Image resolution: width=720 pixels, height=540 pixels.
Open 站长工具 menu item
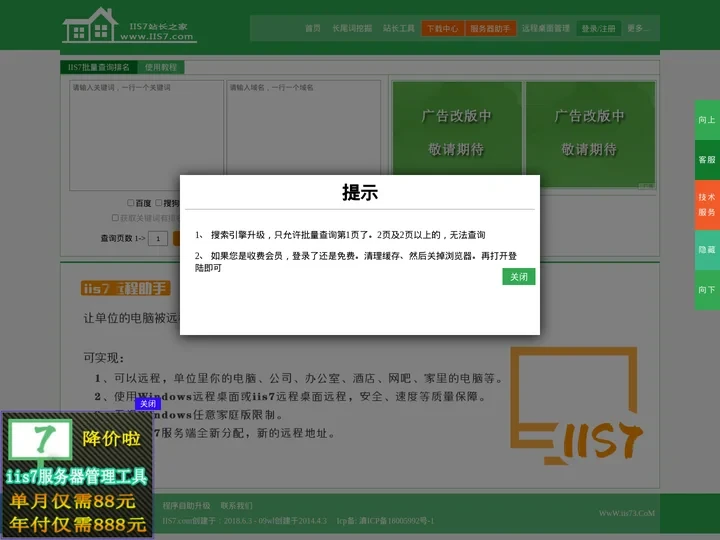[399, 28]
